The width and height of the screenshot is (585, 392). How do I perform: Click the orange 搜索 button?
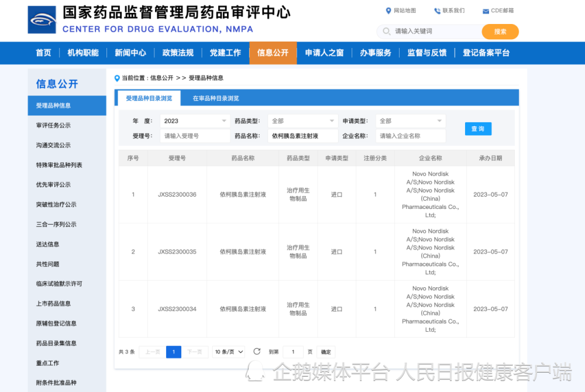click(x=500, y=32)
